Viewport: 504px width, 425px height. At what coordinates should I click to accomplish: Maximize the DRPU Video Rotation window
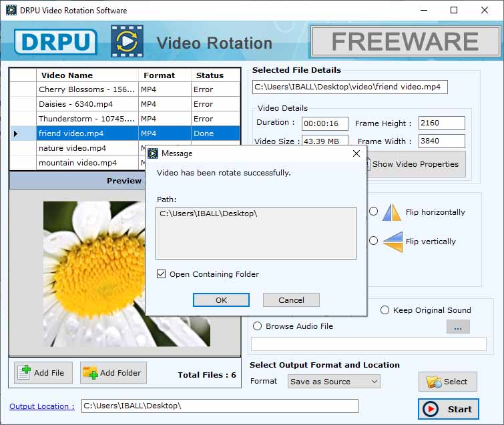coord(454,10)
